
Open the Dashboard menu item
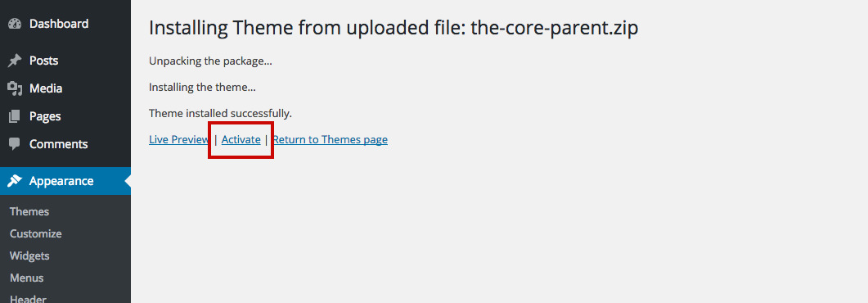[59, 24]
